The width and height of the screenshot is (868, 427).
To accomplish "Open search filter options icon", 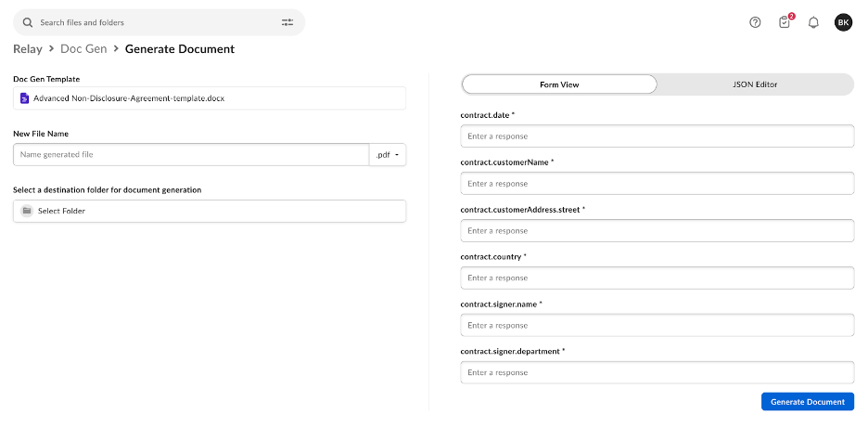I will click(287, 22).
